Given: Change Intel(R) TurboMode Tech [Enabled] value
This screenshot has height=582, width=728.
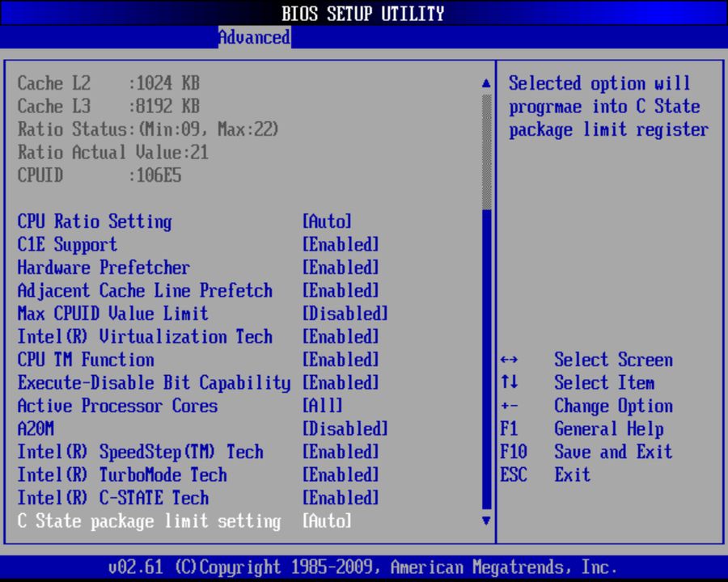Looking at the screenshot, I should (341, 474).
